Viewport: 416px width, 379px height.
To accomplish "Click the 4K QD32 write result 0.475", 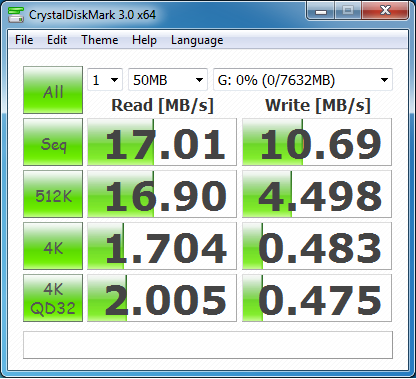I will point(317,298).
